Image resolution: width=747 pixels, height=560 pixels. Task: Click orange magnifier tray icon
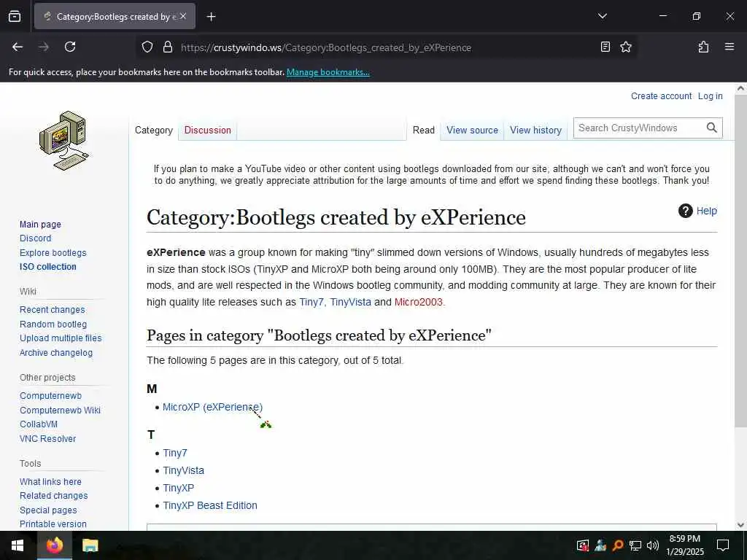click(x=618, y=545)
